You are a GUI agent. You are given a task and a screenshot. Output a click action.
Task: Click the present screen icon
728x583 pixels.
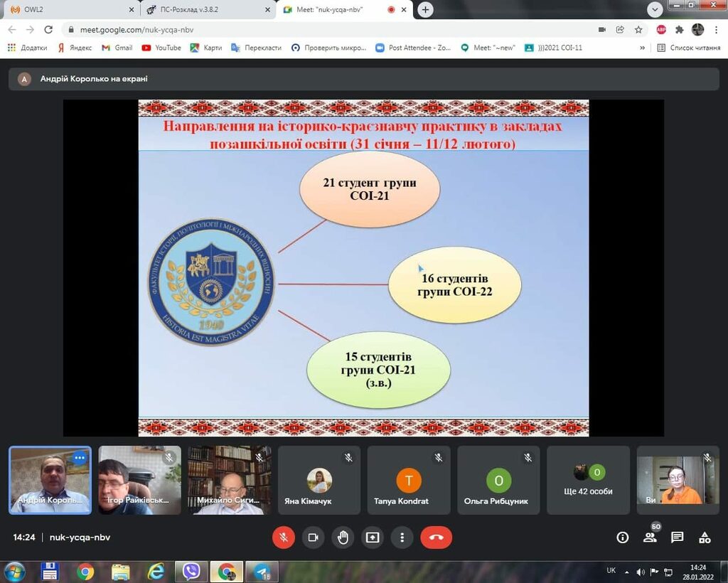373,537
